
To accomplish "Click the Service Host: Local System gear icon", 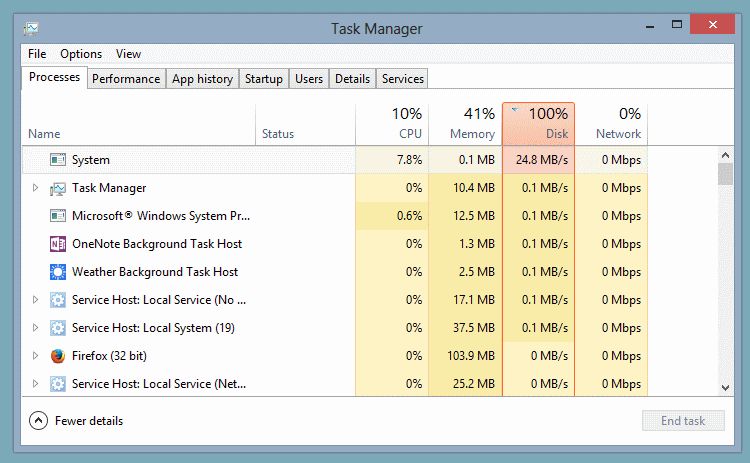I will click(58, 328).
